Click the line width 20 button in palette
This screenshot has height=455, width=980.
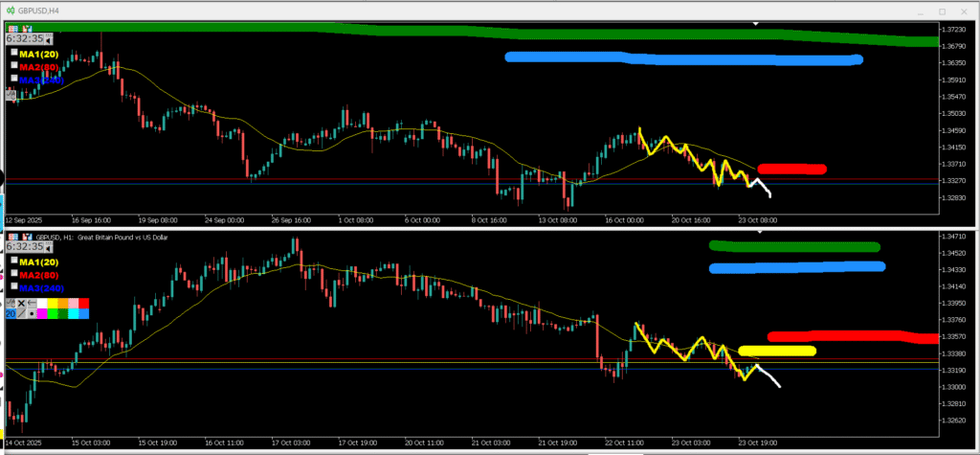[10, 313]
